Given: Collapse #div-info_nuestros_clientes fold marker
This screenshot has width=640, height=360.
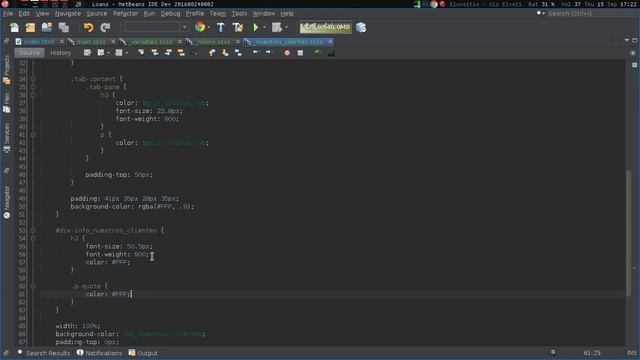Looking at the screenshot, I should tap(33, 230).
